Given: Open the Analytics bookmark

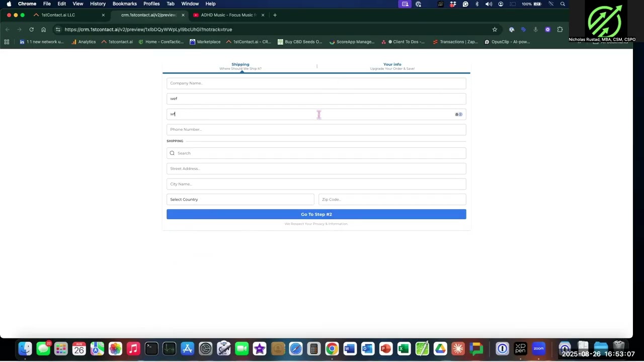Looking at the screenshot, I should point(84,42).
